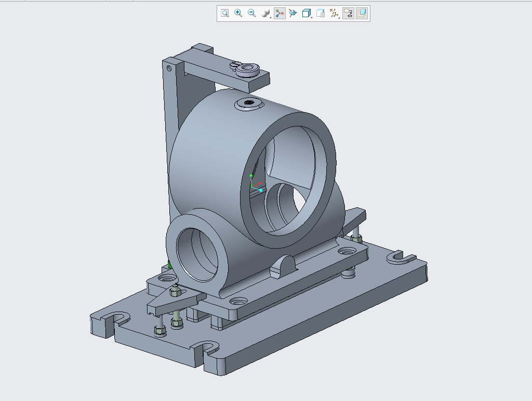Click the Zoom In icon
This screenshot has height=401, width=532.
click(238, 13)
